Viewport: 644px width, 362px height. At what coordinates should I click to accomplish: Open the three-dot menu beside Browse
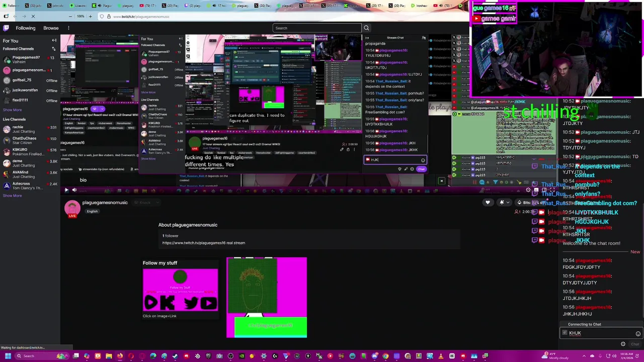[x=68, y=28]
